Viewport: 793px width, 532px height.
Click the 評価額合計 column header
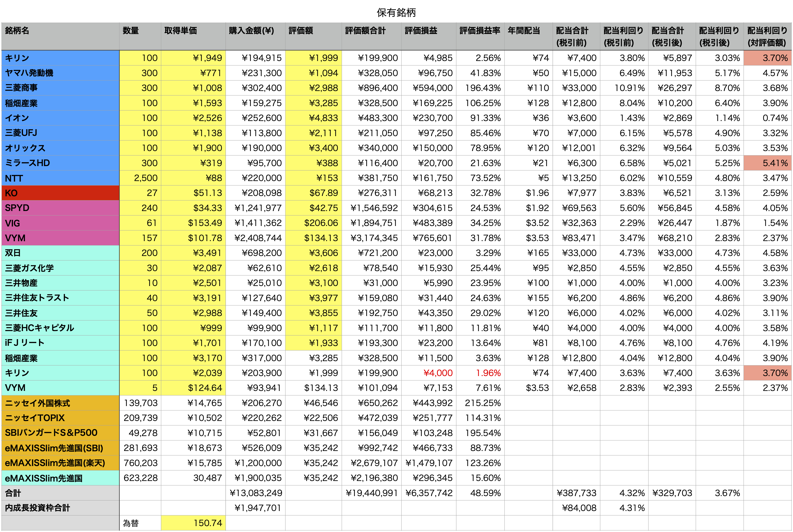371,37
